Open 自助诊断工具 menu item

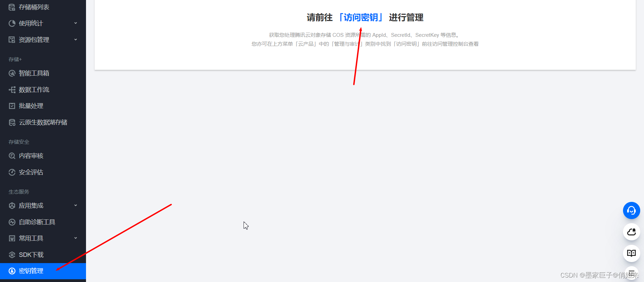[43, 222]
